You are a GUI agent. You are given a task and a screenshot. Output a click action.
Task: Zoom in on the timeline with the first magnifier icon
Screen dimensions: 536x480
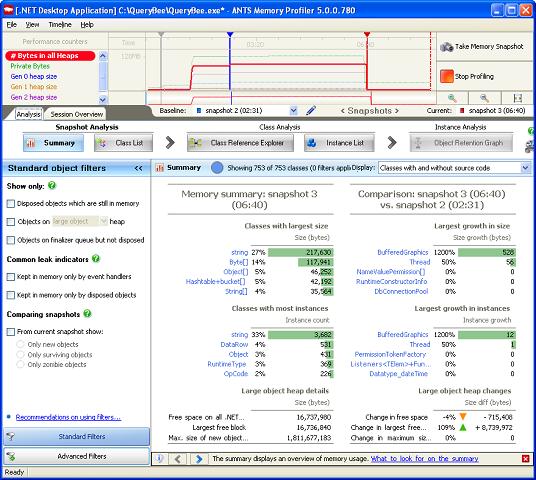[452, 98]
